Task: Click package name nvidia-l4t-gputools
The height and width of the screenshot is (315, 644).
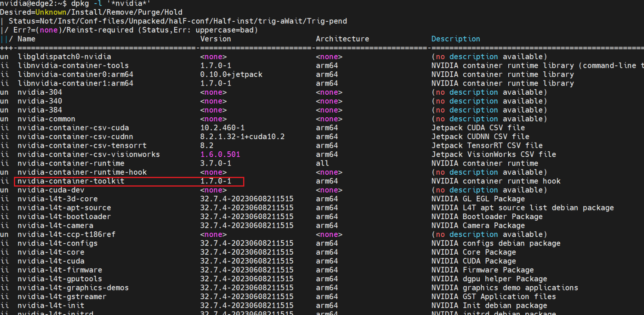Action: (60, 279)
